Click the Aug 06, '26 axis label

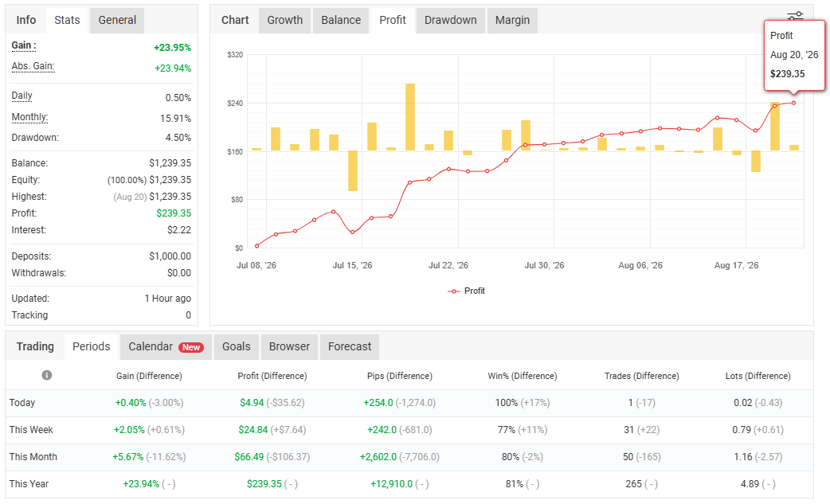[x=640, y=265]
